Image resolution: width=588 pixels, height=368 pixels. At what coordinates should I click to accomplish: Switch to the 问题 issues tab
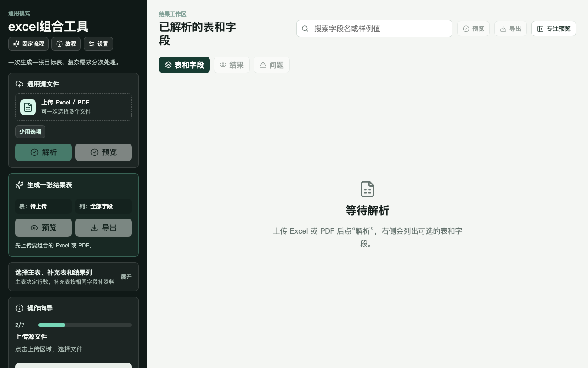point(271,65)
